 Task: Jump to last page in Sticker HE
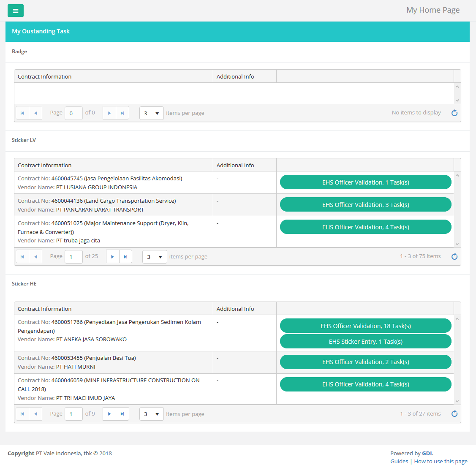pos(122,414)
